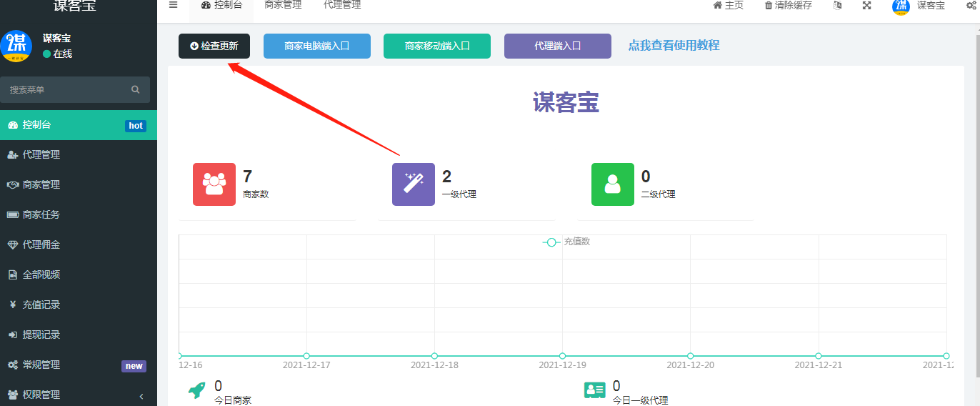Click the 代理端入口 button
The width and height of the screenshot is (980, 406).
[x=558, y=46]
